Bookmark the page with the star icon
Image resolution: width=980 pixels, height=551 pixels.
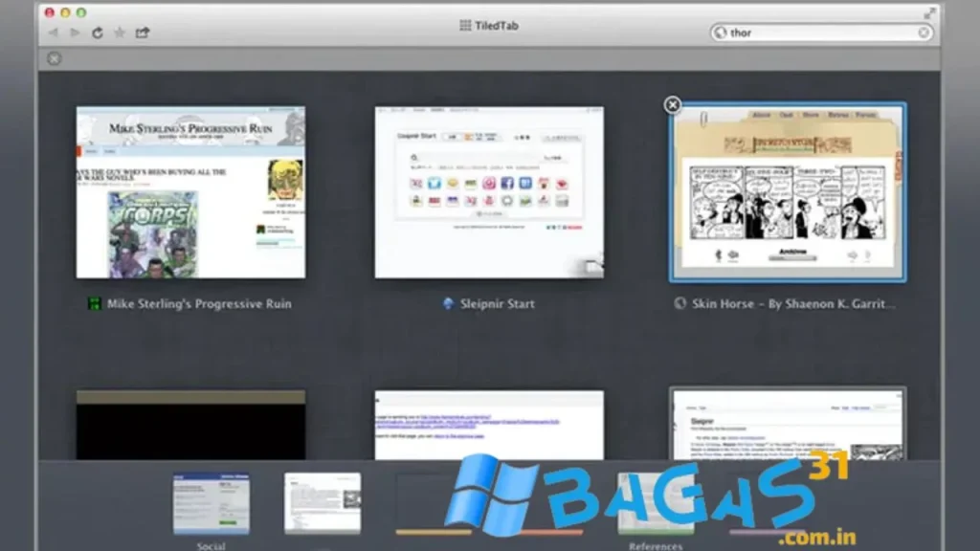(x=120, y=33)
